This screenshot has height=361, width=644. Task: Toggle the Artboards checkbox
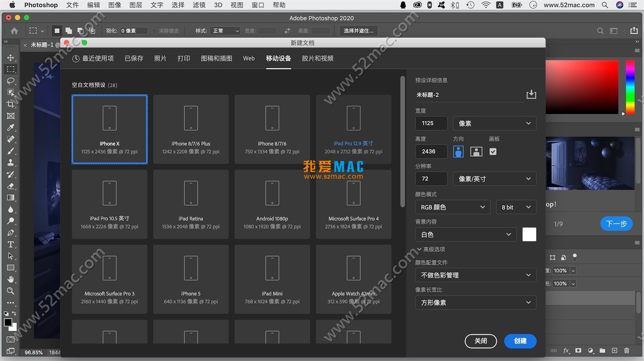493,151
